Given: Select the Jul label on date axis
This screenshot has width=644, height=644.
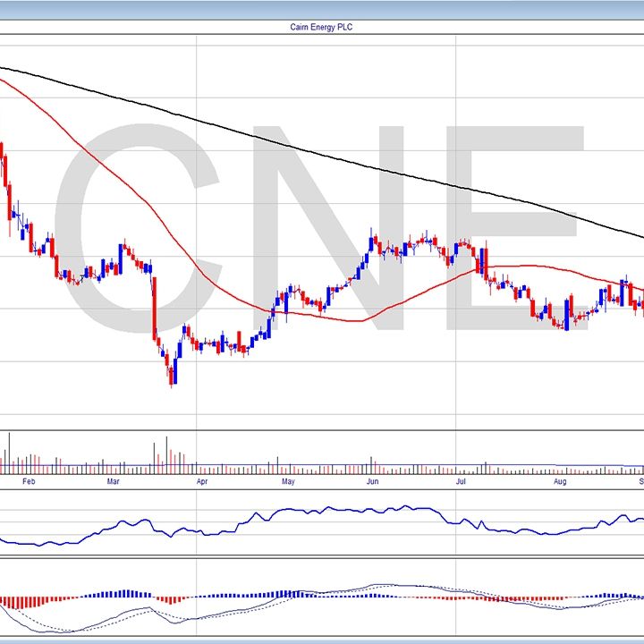Looking at the screenshot, I should click(x=462, y=481).
